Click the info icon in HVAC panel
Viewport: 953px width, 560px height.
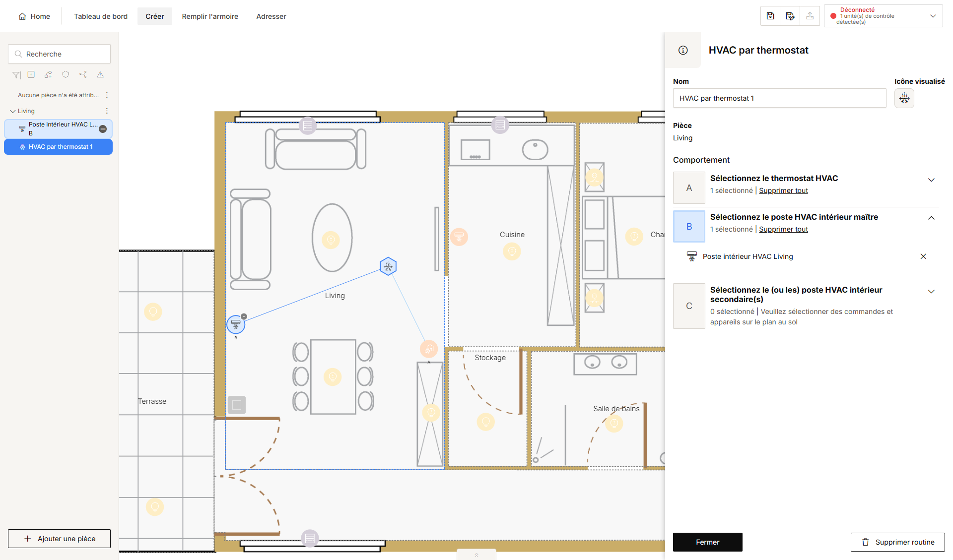point(683,50)
